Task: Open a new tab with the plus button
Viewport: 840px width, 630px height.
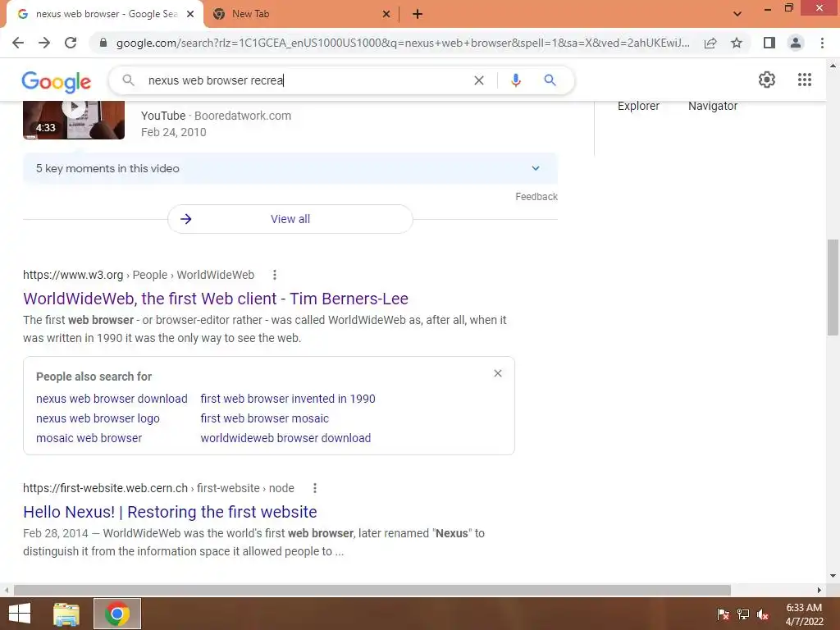Action: (x=418, y=15)
